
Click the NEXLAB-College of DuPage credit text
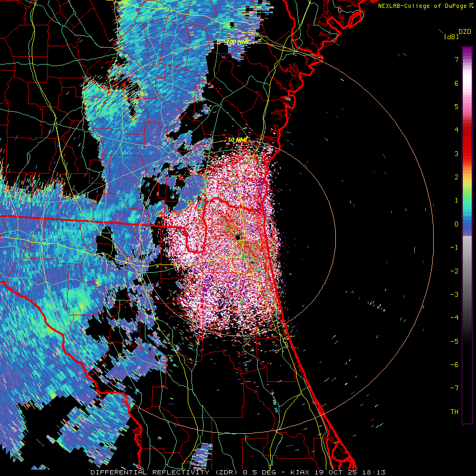click(423, 6)
